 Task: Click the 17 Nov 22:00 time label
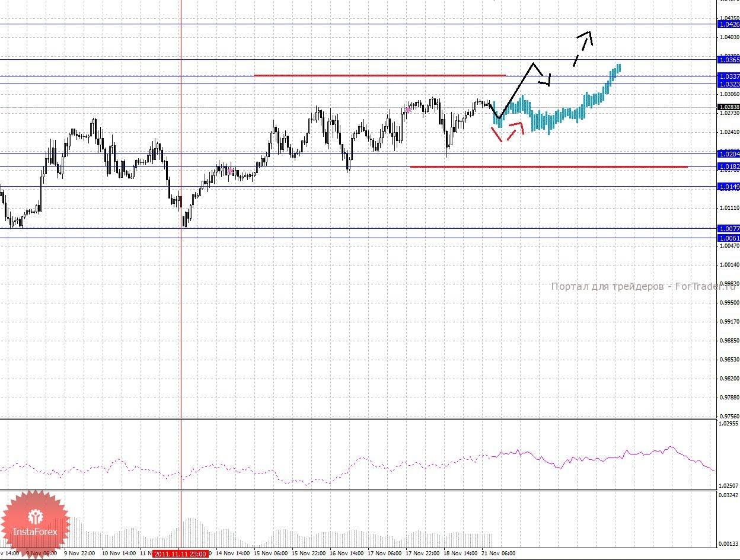click(x=422, y=553)
